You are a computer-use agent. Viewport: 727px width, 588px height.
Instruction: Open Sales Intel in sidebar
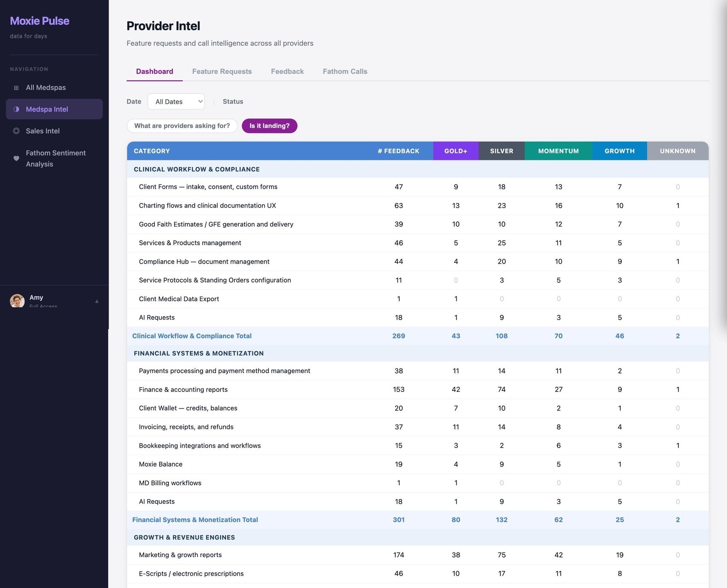coord(54,131)
